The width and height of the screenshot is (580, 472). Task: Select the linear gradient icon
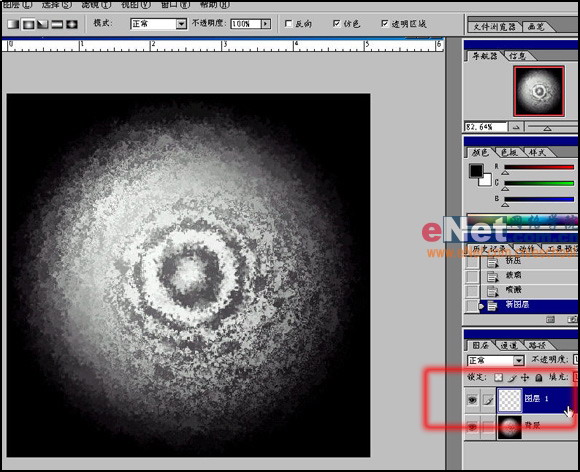13,24
